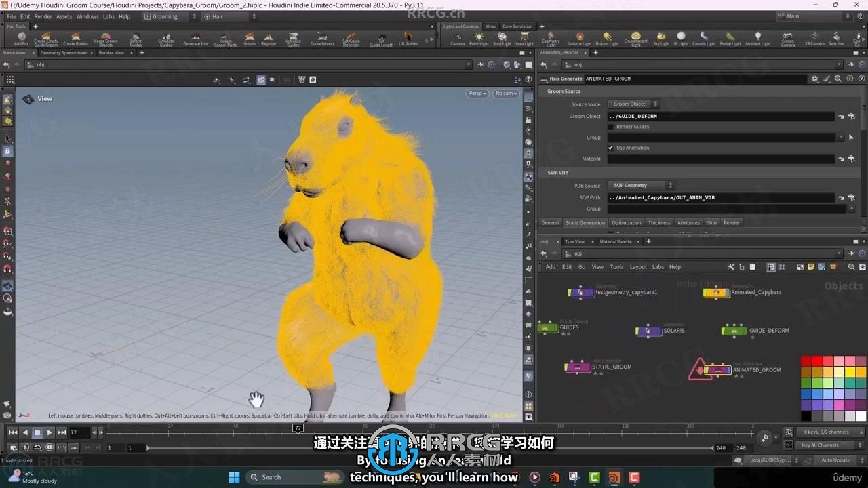Click the Simulate Guides shelf tool
The width and height of the screenshot is (868, 488).
pyautogui.click(x=166, y=39)
